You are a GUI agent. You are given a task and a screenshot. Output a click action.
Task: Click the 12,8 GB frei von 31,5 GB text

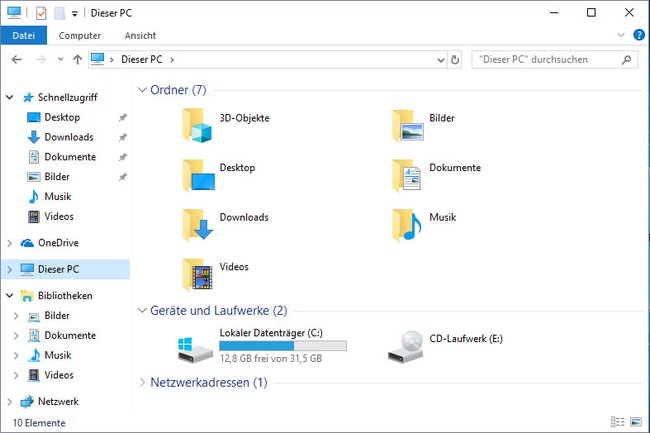point(271,359)
